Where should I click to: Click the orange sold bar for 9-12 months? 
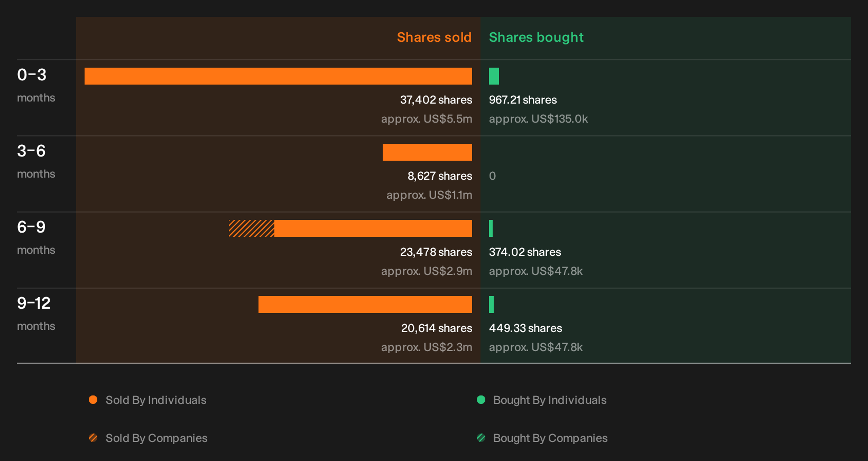pyautogui.click(x=365, y=305)
